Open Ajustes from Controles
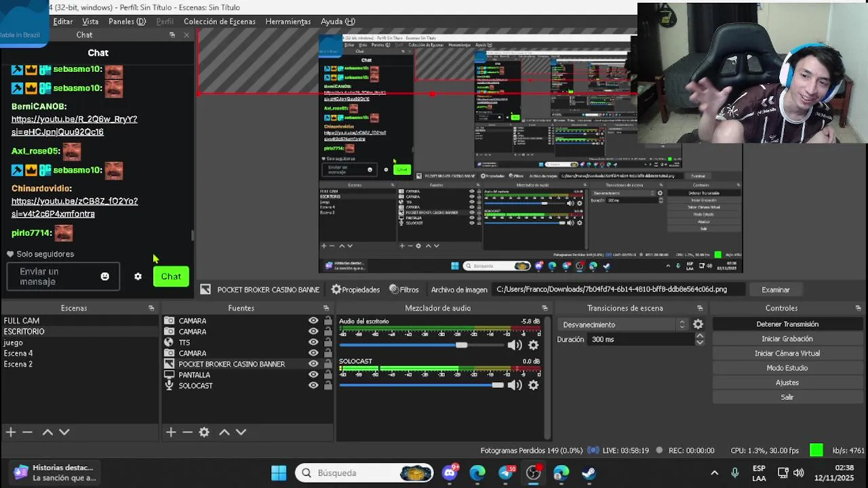 click(x=787, y=382)
